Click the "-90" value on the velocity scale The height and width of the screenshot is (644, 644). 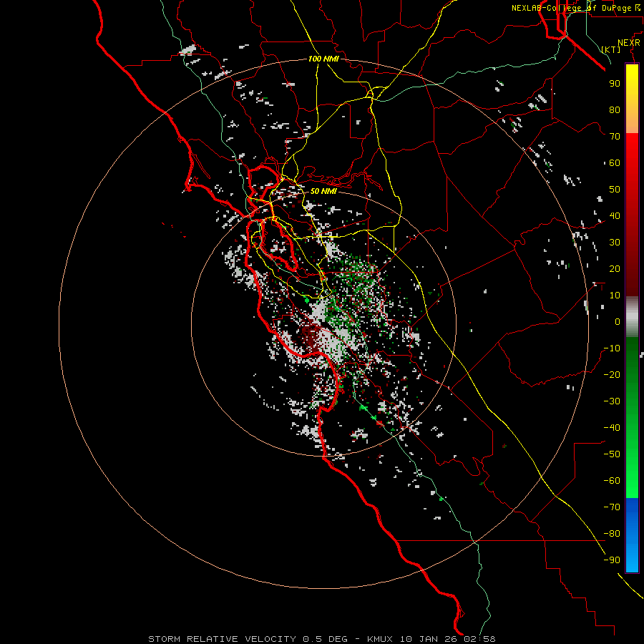612,560
